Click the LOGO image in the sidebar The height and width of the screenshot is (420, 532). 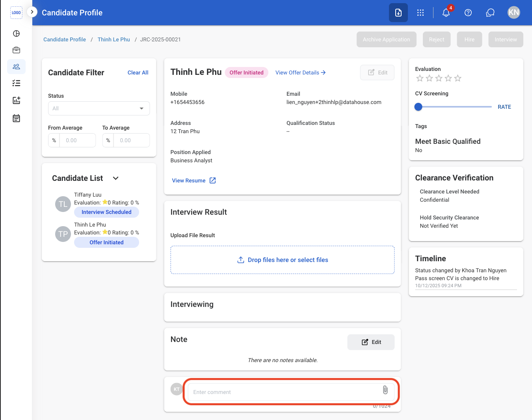coord(16,13)
